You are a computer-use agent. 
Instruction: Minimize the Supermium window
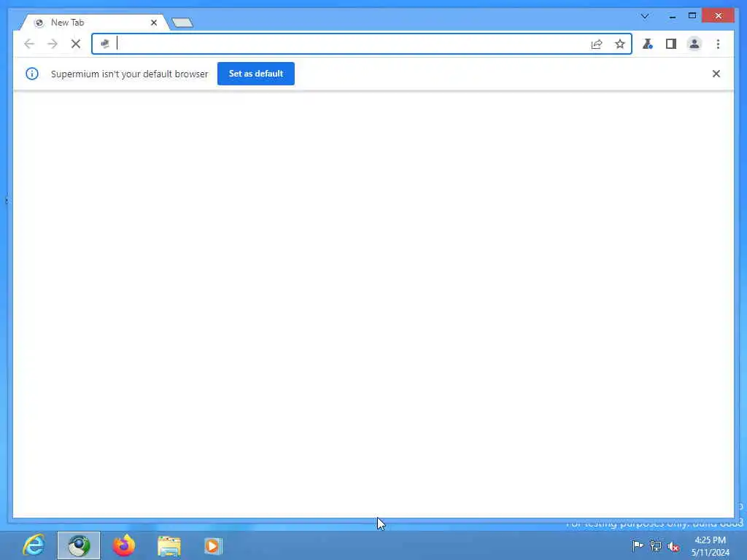click(x=672, y=16)
